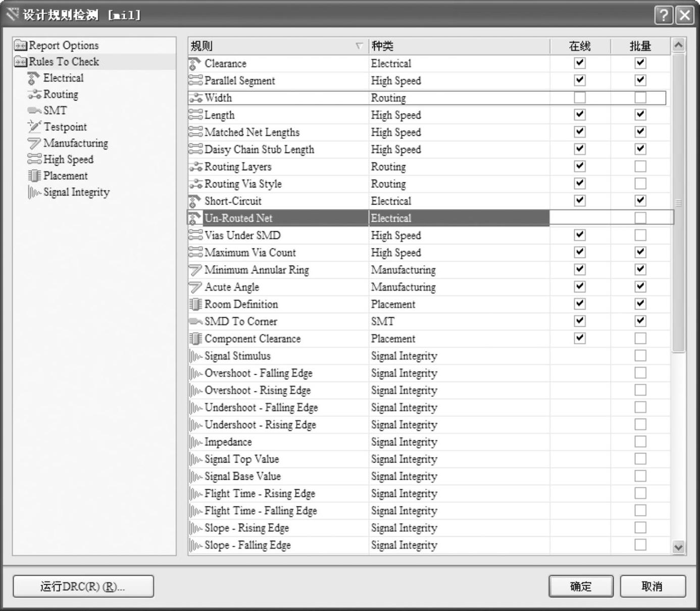Click the rules list scroll down arrow

pos(679,547)
